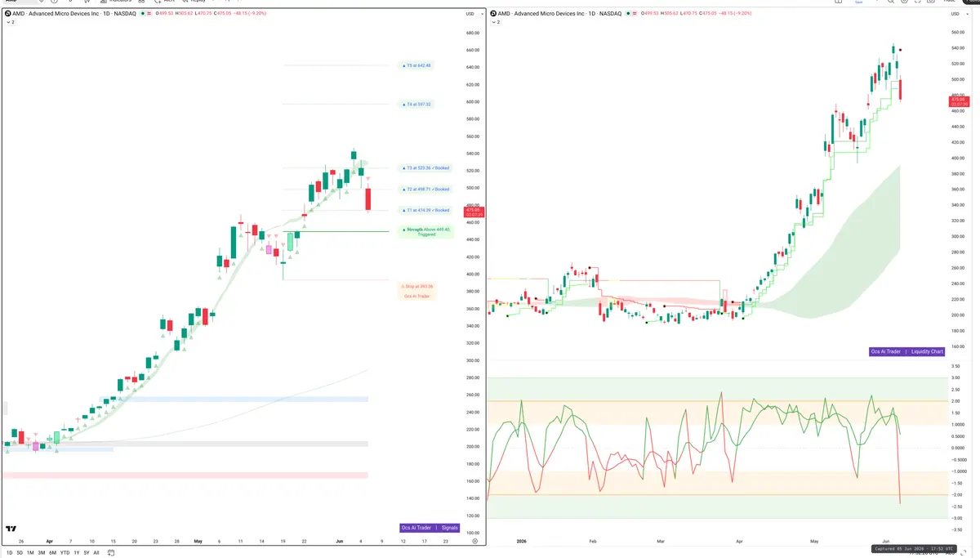Click the Ocs Ai Trader Liquidity Chart badge
Viewport: 980px width, 558px height.
coord(906,351)
